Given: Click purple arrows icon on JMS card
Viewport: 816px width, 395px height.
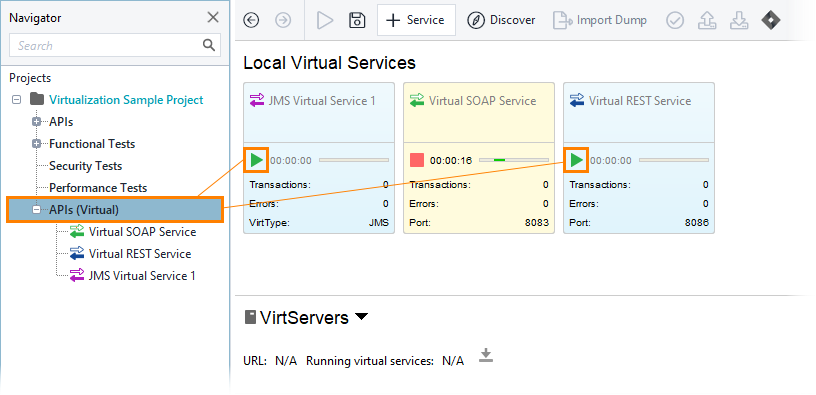Looking at the screenshot, I should pyautogui.click(x=257, y=99).
